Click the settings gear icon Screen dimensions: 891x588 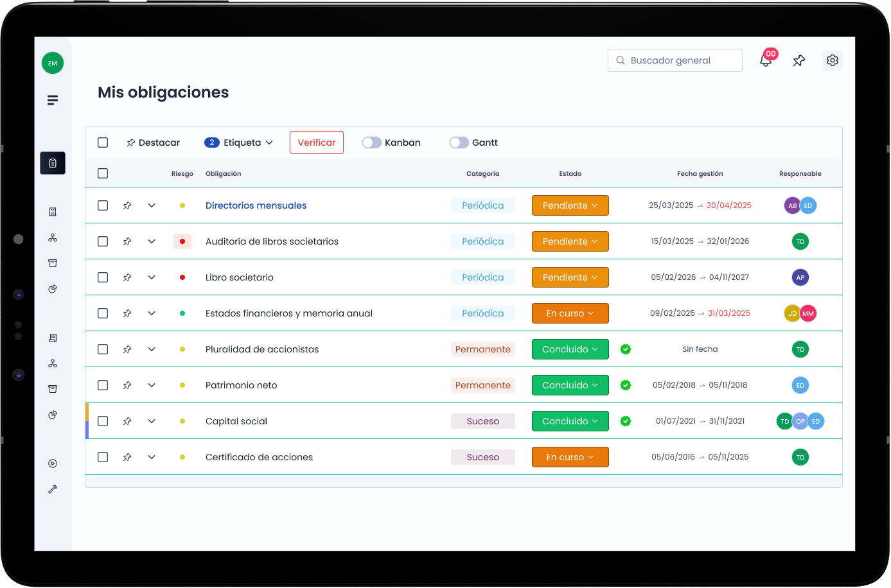tap(832, 60)
